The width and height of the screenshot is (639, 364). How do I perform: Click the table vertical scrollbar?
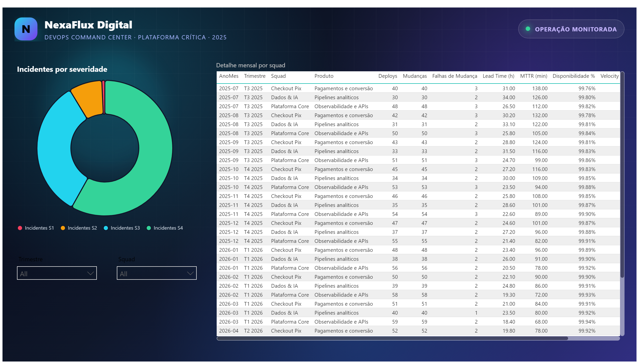coord(622,175)
